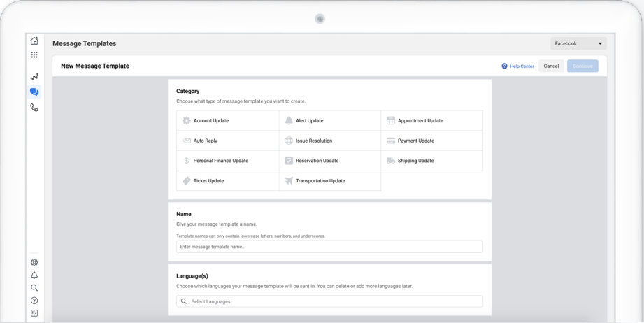Choose the Shipping Update category
The height and width of the screenshot is (323, 644).
click(x=432, y=161)
